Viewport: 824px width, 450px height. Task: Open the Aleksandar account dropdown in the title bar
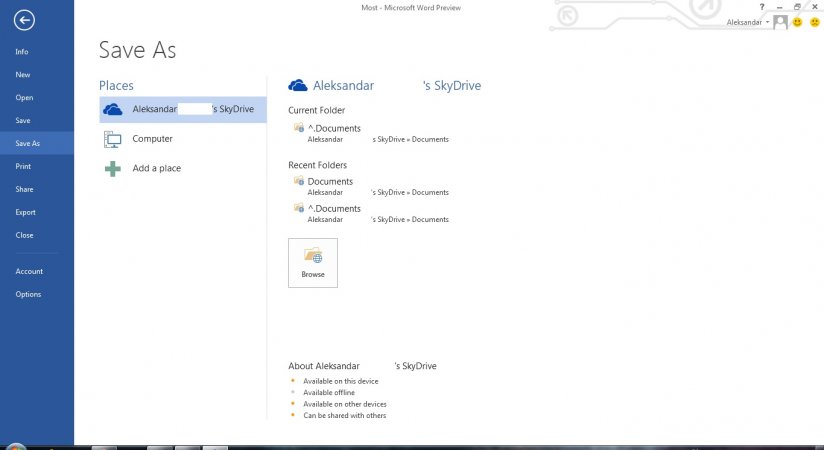tap(748, 22)
